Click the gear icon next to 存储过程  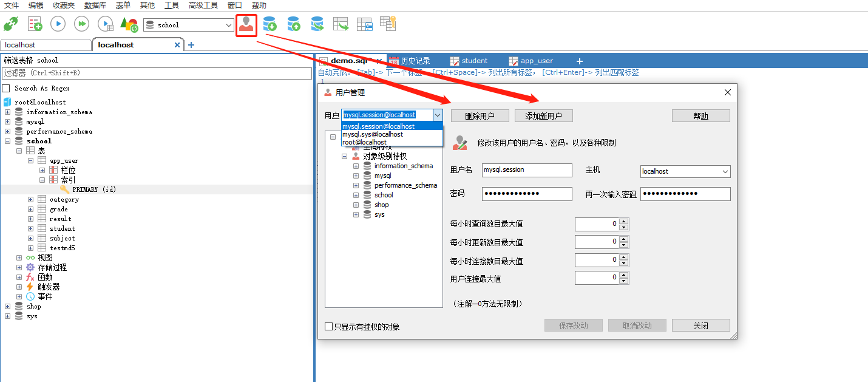(x=30, y=267)
